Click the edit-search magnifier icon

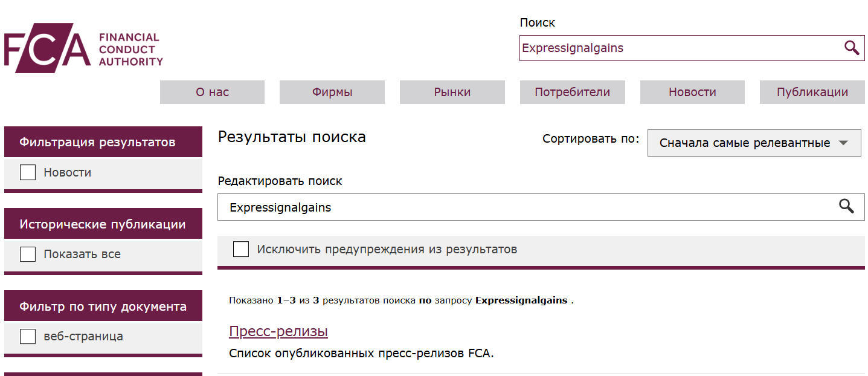click(x=846, y=207)
